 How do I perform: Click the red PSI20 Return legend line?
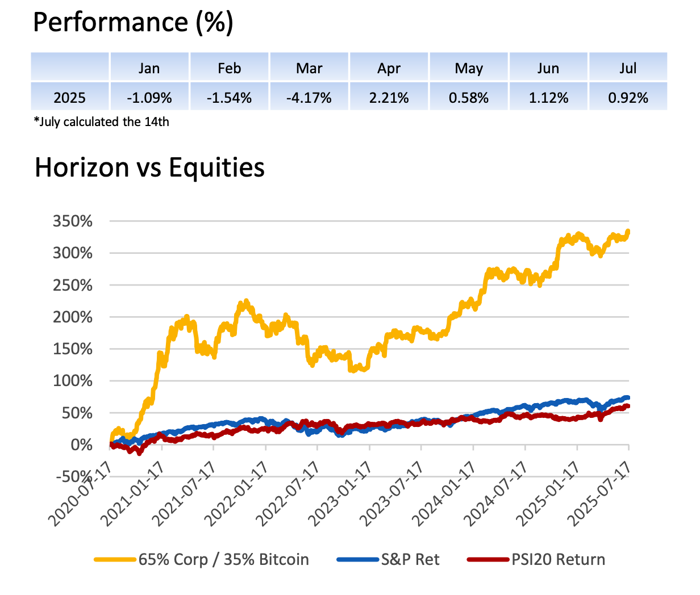click(x=488, y=560)
